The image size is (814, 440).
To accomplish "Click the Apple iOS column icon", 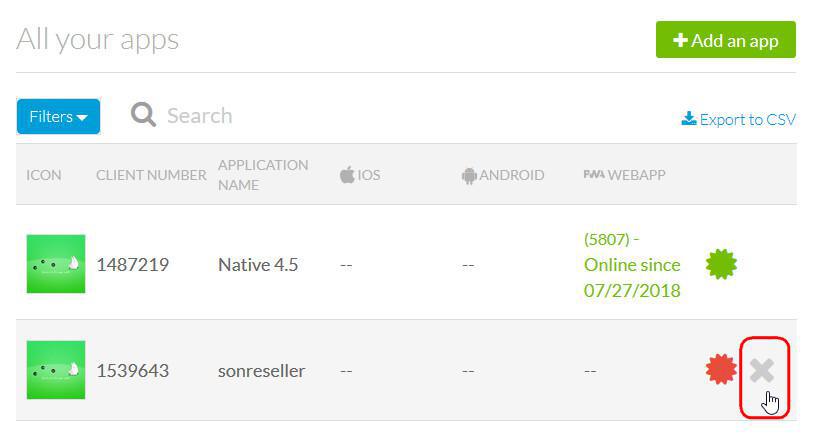I will pyautogui.click(x=347, y=175).
